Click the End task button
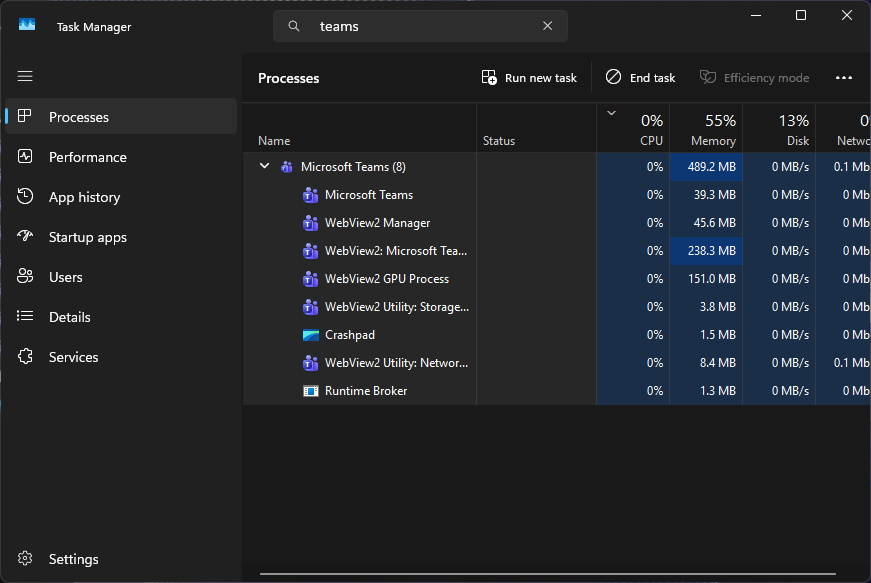 click(x=640, y=78)
